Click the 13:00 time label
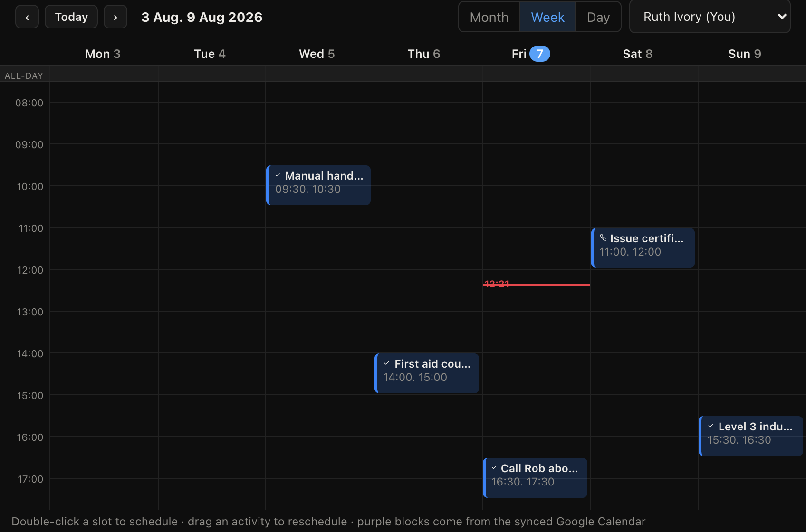This screenshot has height=532, width=806. tap(30, 312)
